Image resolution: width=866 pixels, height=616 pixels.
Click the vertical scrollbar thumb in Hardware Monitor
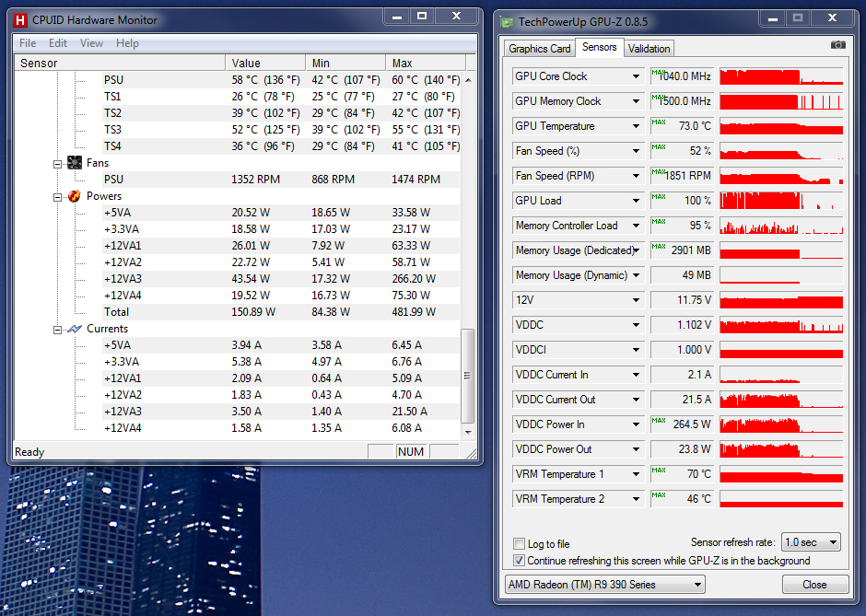point(467,376)
